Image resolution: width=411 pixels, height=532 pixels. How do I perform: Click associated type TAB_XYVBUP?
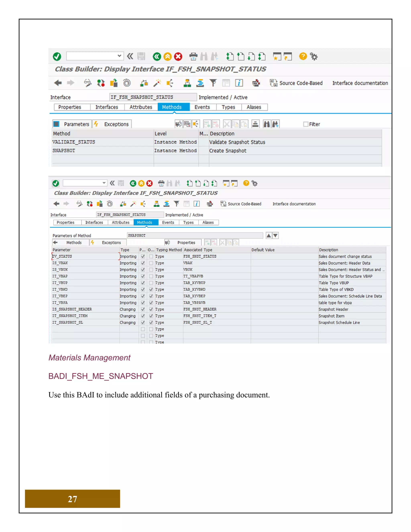[x=194, y=283]
